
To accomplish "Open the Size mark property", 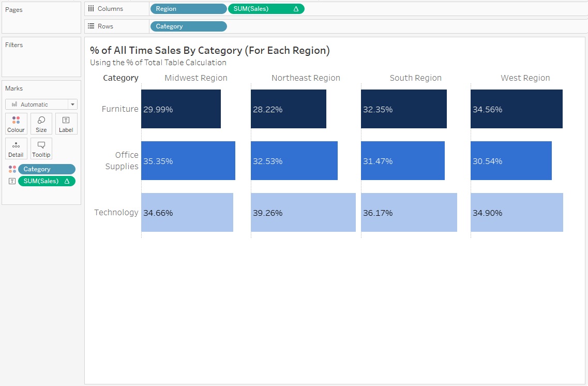I will click(41, 124).
